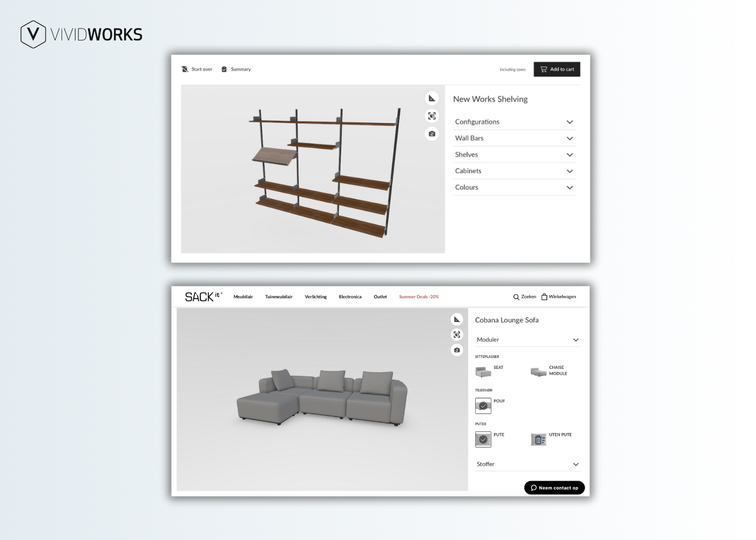Screen dimensions: 756x540
Task: Click the 3D shelving model in viewer
Action: click(x=326, y=173)
